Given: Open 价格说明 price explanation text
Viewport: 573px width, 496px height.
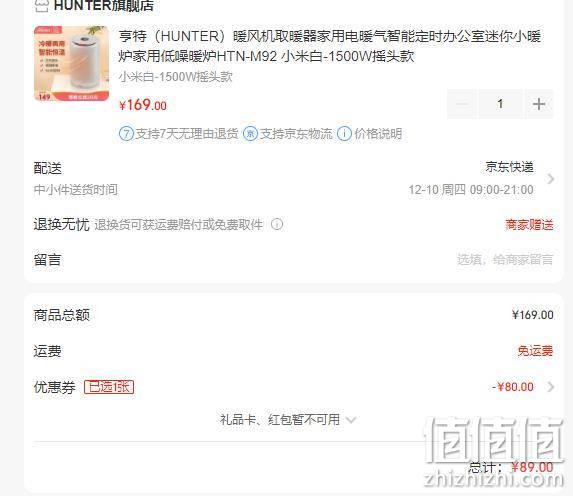Looking at the screenshot, I should point(378,134).
